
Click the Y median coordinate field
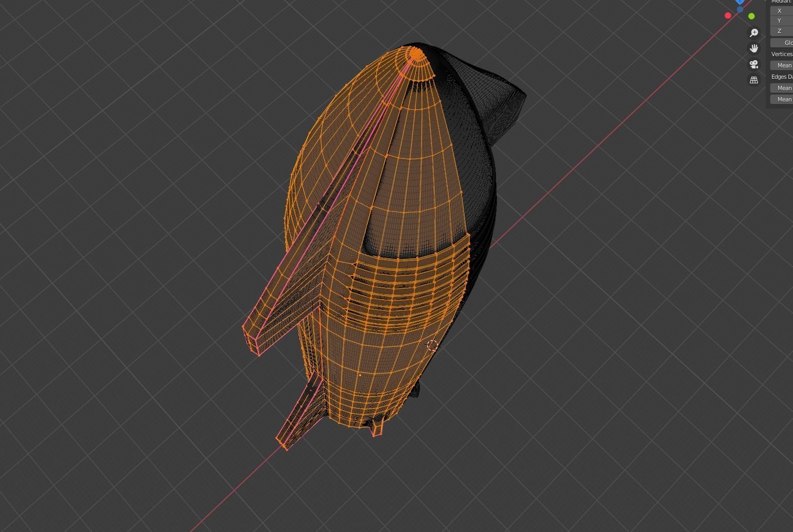coord(782,21)
